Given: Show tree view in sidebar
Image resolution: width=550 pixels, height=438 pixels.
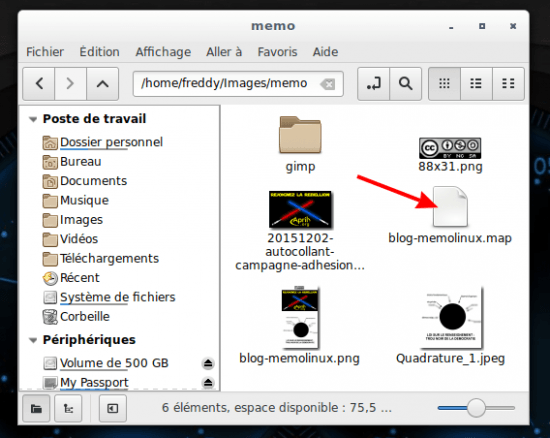Looking at the screenshot, I should tap(68, 408).
